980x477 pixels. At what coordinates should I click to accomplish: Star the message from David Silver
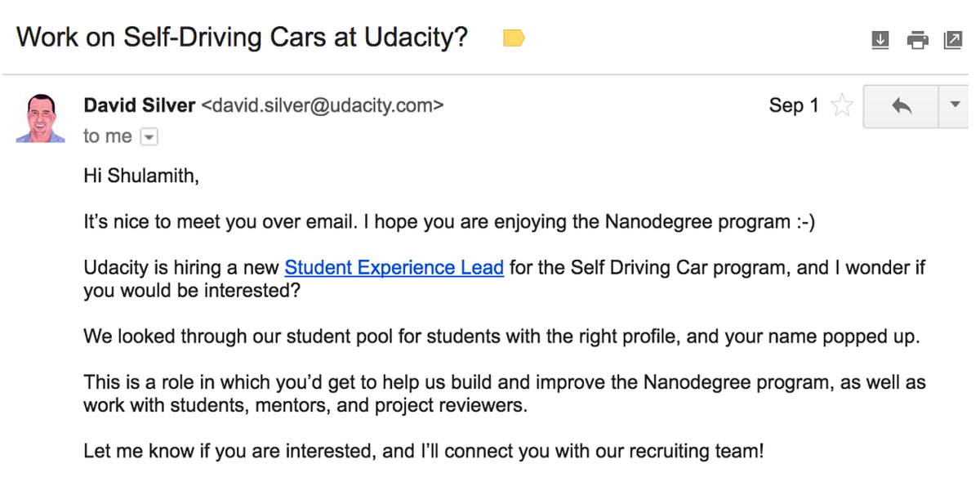point(841,105)
